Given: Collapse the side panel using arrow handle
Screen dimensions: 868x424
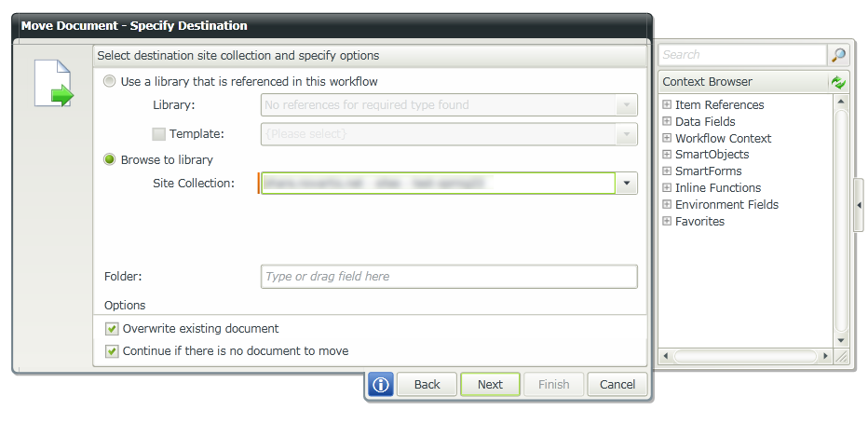Looking at the screenshot, I should coord(859,205).
